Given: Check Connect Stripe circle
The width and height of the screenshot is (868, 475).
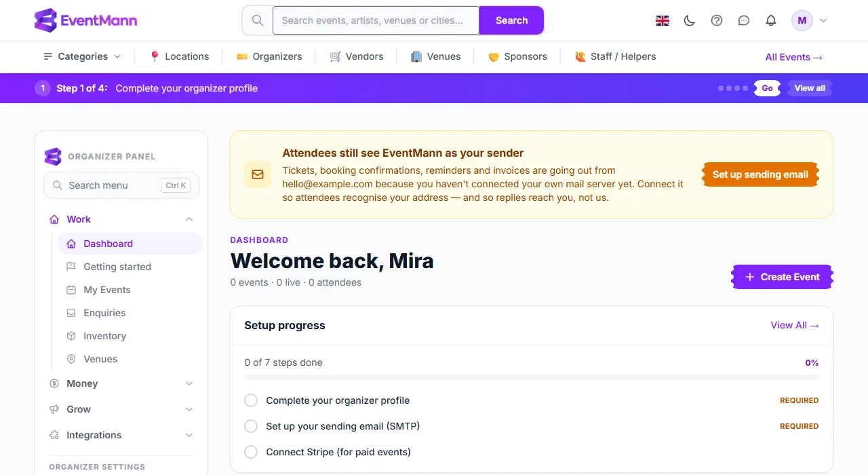Looking at the screenshot, I should pyautogui.click(x=251, y=452).
